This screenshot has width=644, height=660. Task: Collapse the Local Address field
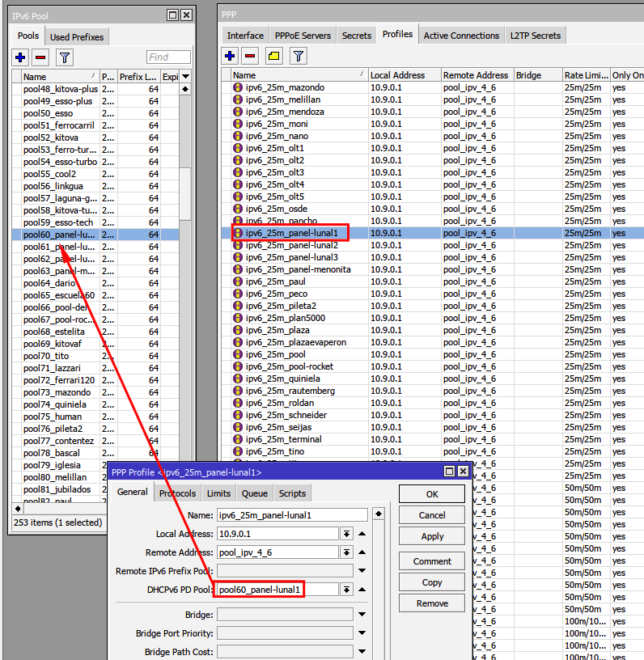pos(362,534)
